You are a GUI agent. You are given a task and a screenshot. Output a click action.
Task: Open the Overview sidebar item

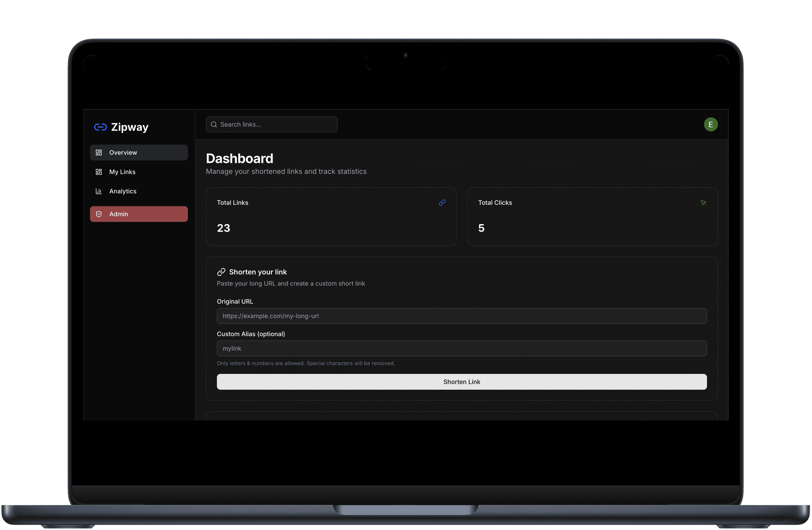(x=139, y=153)
